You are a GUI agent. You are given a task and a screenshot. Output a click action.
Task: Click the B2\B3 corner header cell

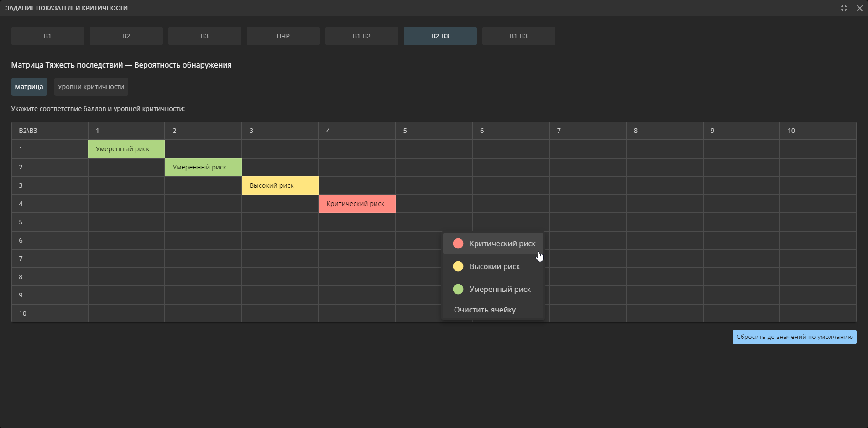point(50,131)
